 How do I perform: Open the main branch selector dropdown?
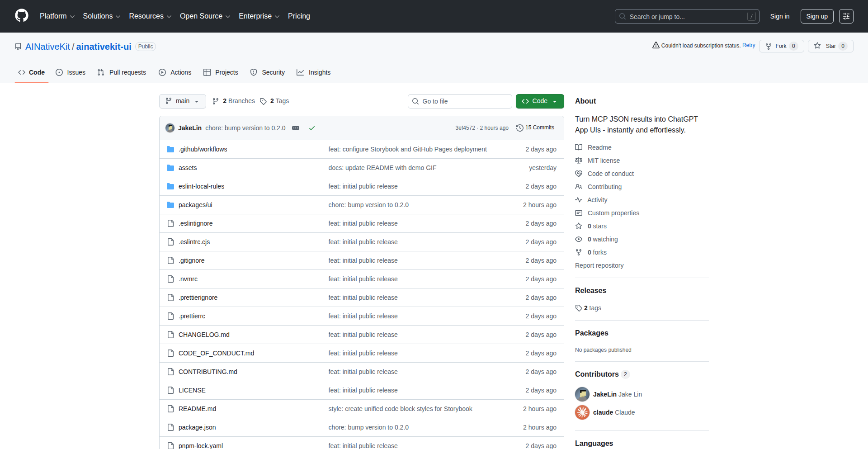click(x=182, y=101)
